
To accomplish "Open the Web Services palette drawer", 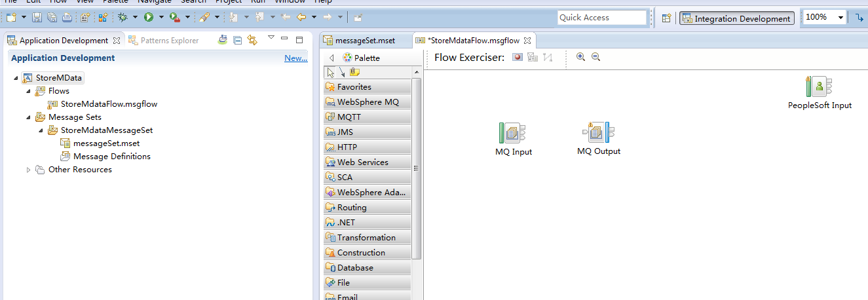I will pyautogui.click(x=367, y=162).
